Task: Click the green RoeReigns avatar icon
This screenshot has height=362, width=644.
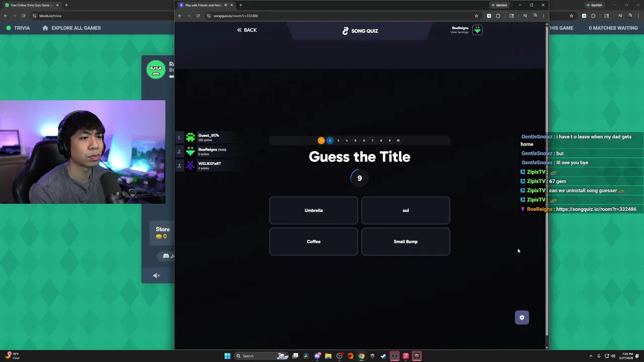Action: (477, 30)
